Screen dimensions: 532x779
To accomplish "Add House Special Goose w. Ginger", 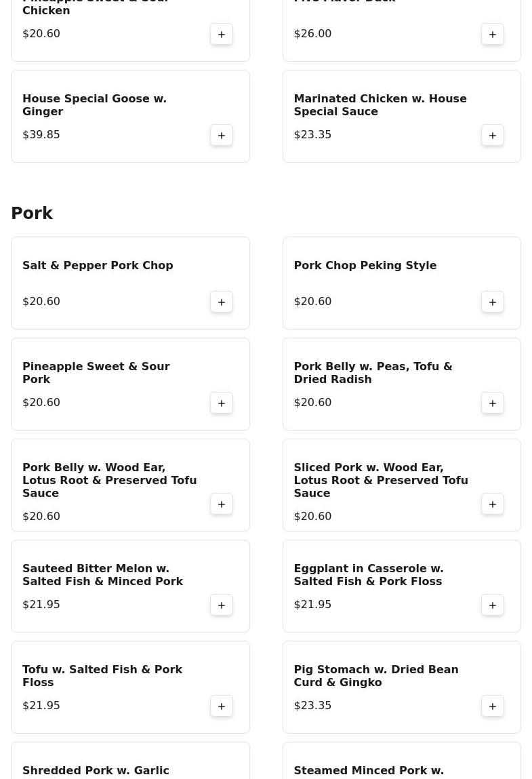I will [x=222, y=135].
